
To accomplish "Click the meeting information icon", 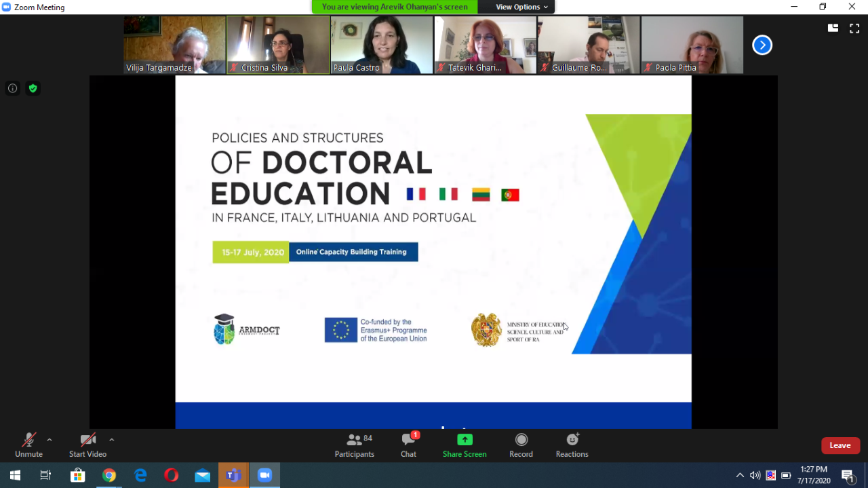I will pos(12,88).
